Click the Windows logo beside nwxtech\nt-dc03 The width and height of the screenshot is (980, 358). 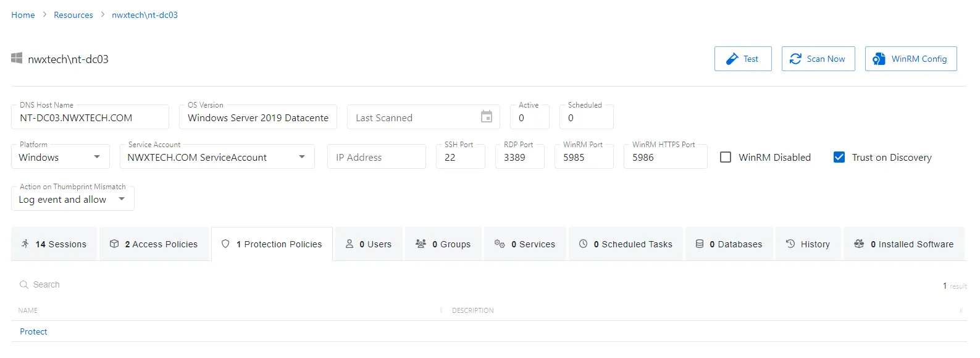[x=17, y=59]
